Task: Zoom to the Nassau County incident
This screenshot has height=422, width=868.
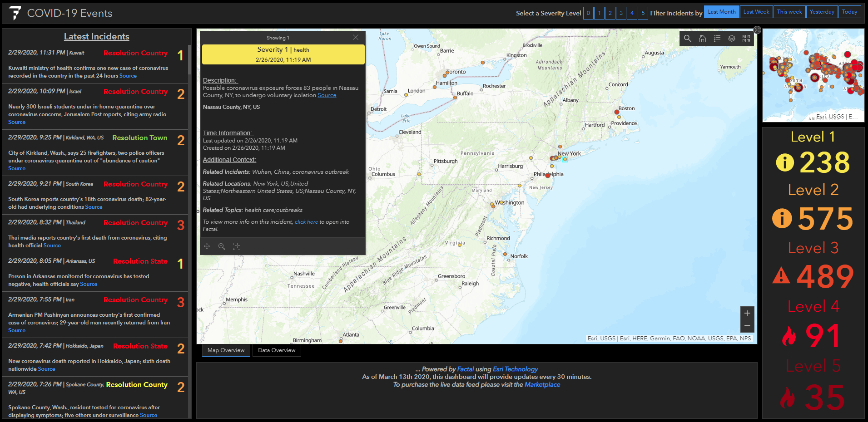Action: coord(222,246)
